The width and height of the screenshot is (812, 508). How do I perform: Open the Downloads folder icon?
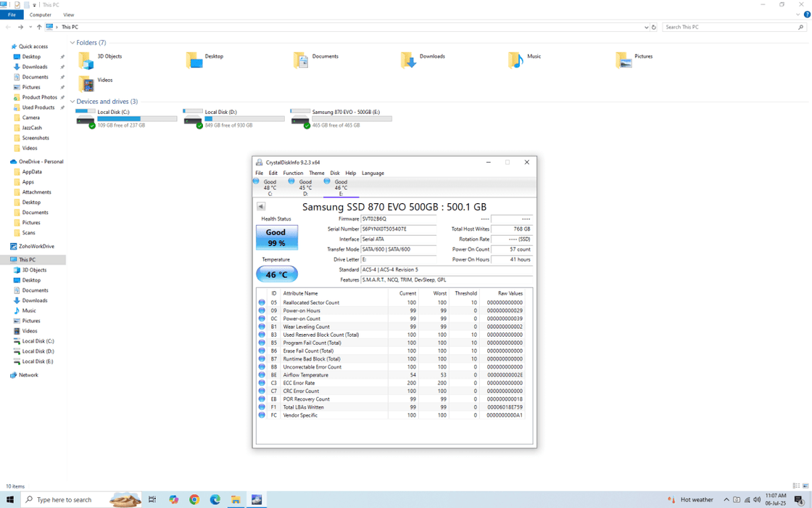click(408, 60)
